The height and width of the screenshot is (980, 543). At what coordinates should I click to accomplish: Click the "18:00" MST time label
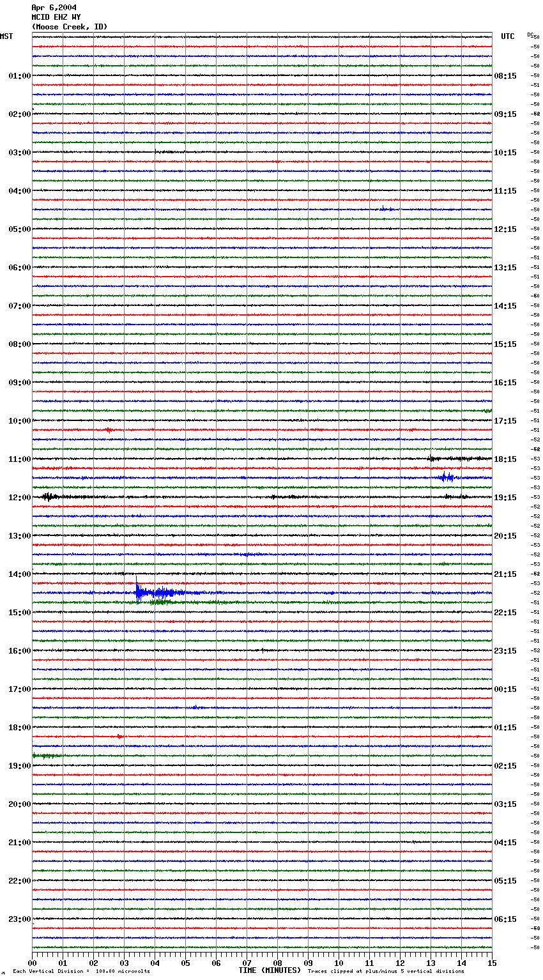click(20, 728)
